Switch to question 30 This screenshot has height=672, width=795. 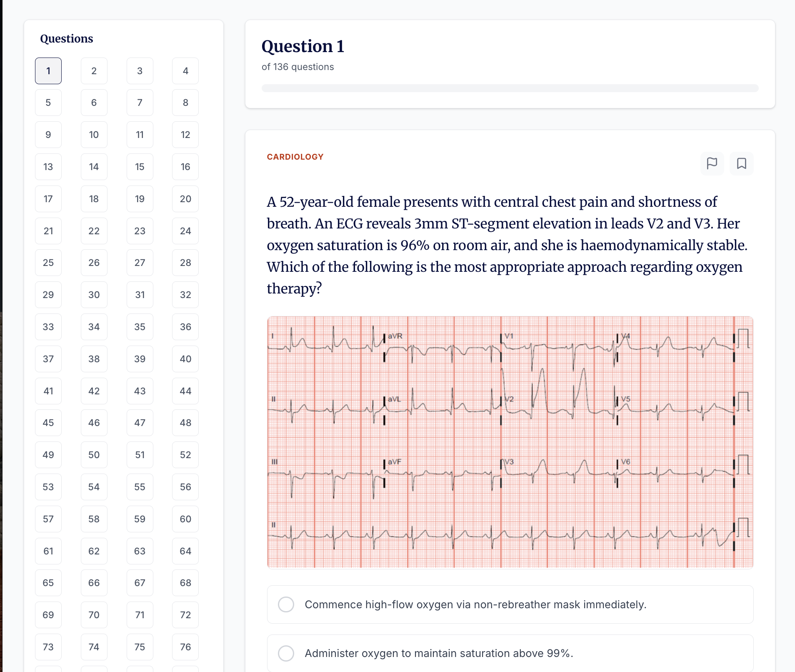pyautogui.click(x=94, y=295)
